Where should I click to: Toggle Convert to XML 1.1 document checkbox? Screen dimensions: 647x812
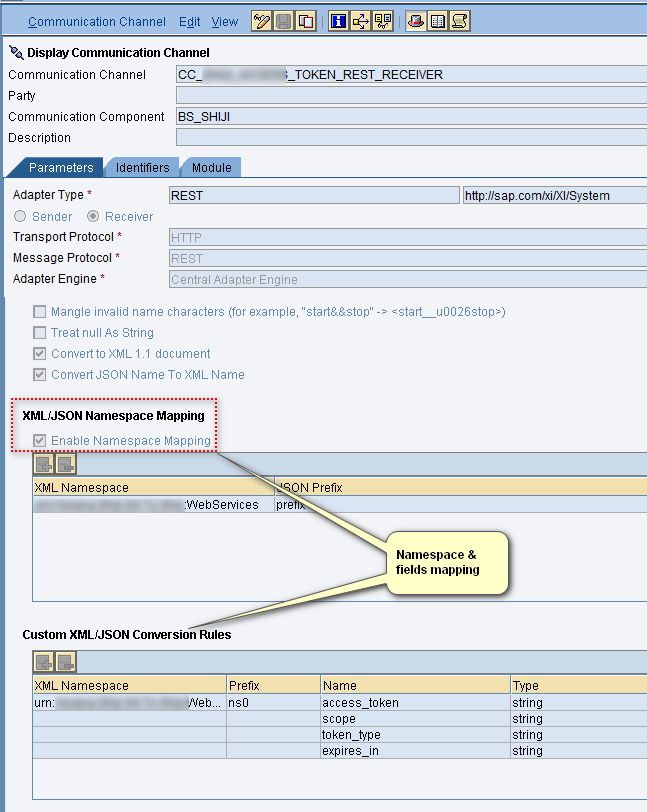click(40, 354)
